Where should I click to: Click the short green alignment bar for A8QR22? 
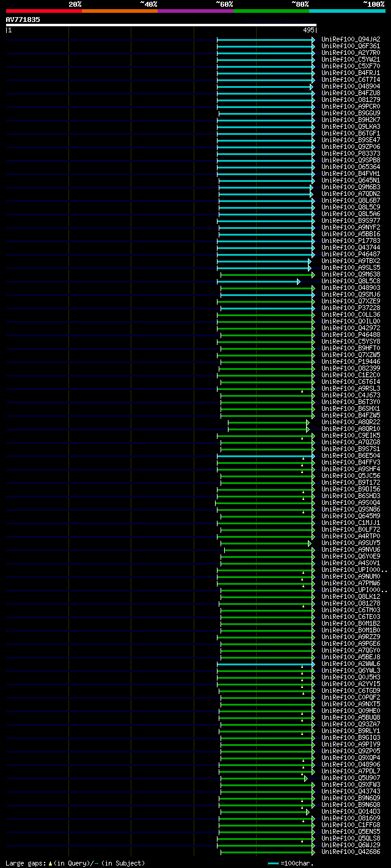coord(269,422)
